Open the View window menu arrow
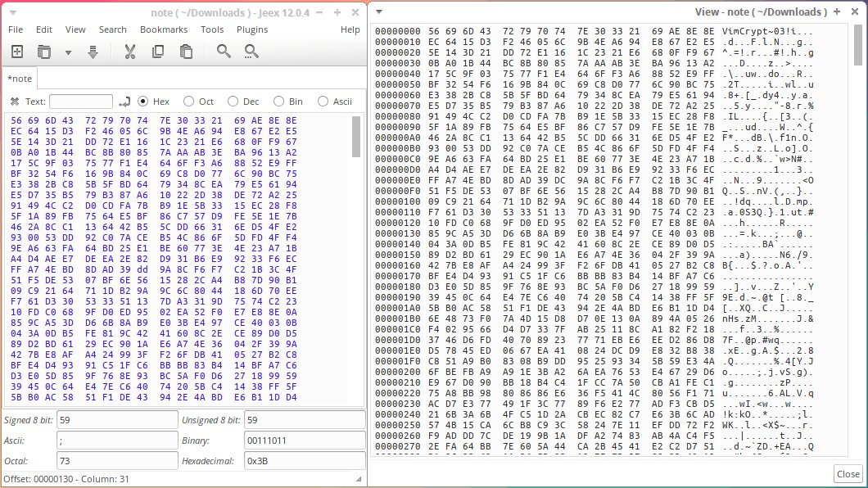The image size is (868, 488). point(378,11)
